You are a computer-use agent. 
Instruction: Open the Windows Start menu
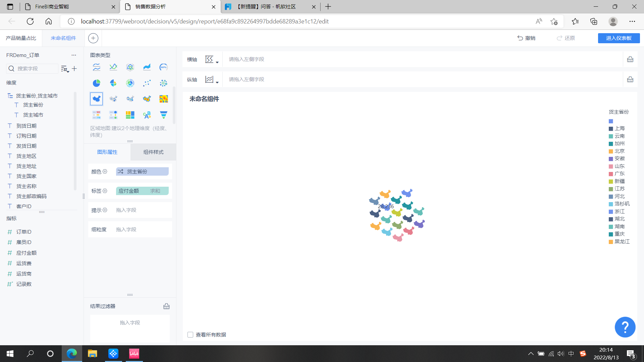point(10,353)
